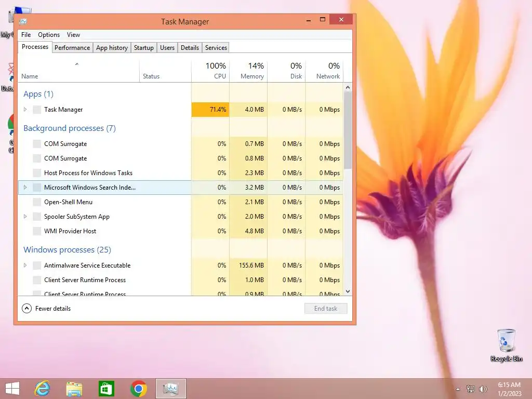The width and height of the screenshot is (532, 399).
Task: Switch to the Details tab
Action: click(x=190, y=47)
